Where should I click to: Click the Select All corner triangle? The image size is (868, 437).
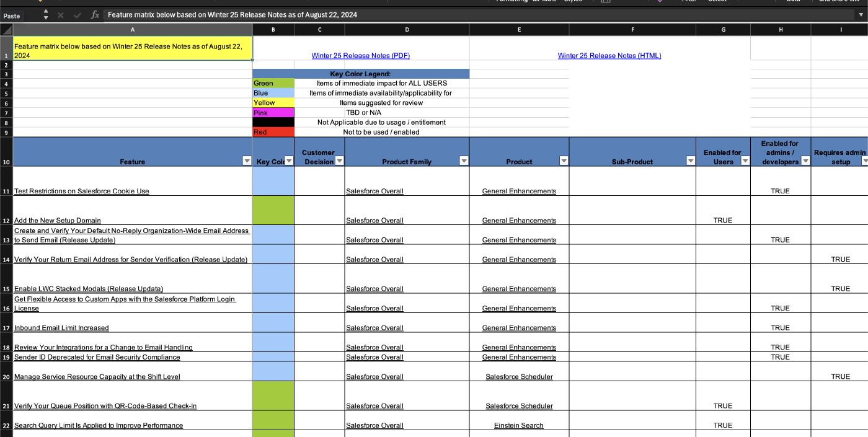tap(6, 29)
